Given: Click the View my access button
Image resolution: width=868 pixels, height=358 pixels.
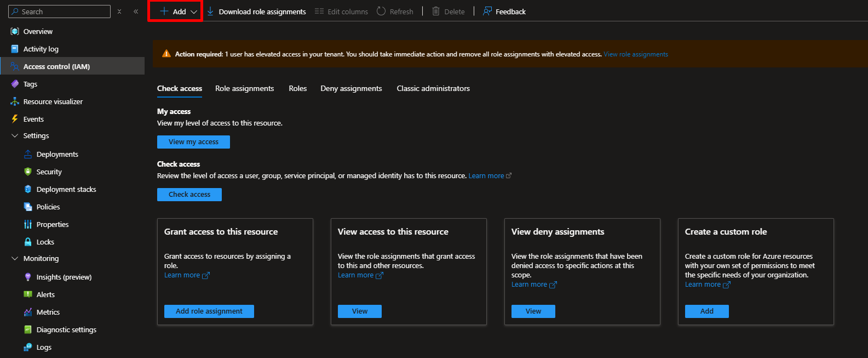Looking at the screenshot, I should coord(193,142).
